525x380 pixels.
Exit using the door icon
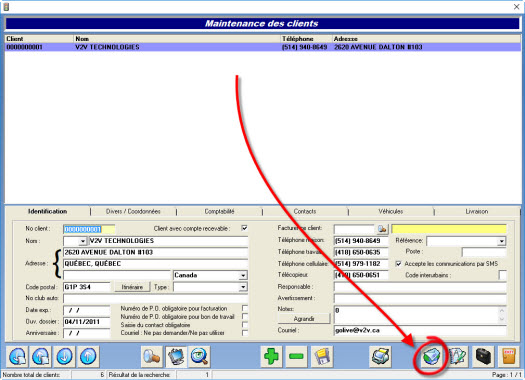pos(509,356)
